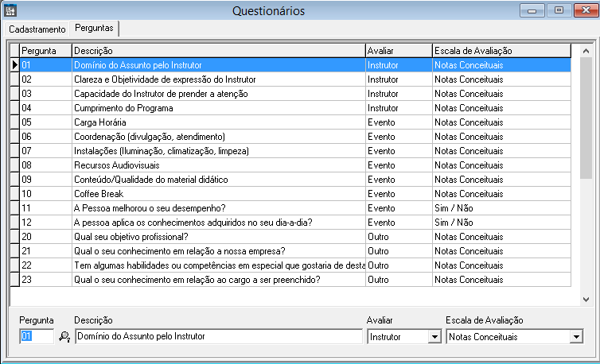Click the current-row arrow indicator of question 01
Screen dimensions: 600x364
(14, 65)
